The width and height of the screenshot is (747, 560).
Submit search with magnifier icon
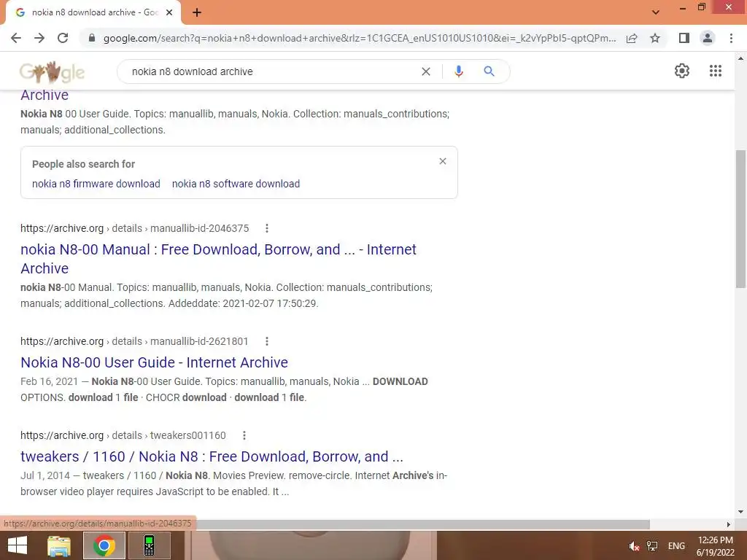pos(489,71)
